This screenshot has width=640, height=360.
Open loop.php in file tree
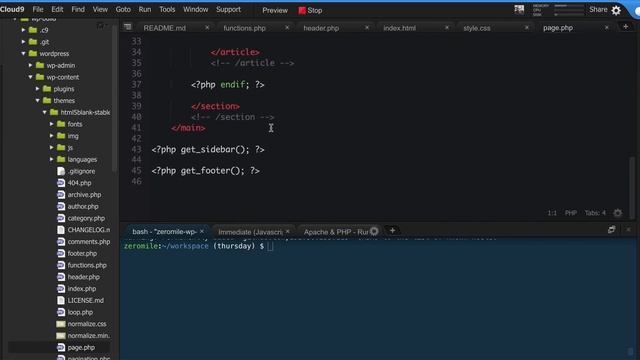[x=80, y=312]
